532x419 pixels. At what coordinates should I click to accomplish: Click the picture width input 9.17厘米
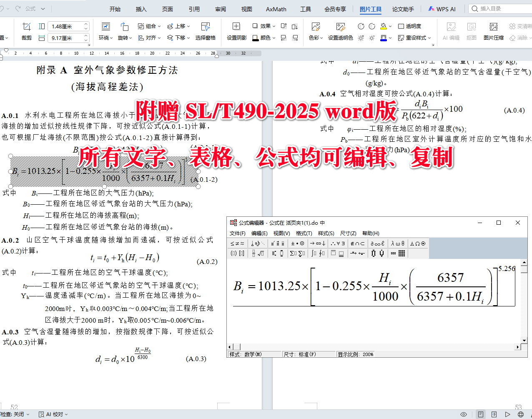pyautogui.click(x=65, y=38)
